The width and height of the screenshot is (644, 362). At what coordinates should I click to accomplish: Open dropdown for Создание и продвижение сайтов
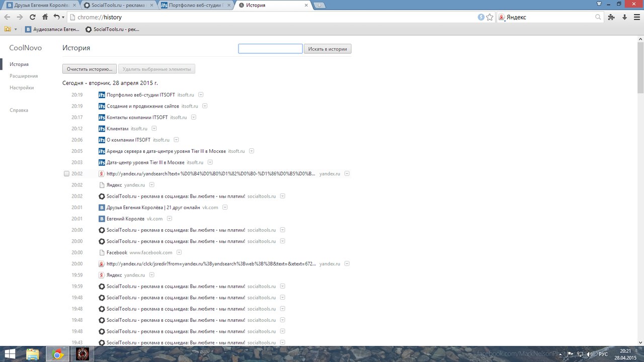click(205, 106)
